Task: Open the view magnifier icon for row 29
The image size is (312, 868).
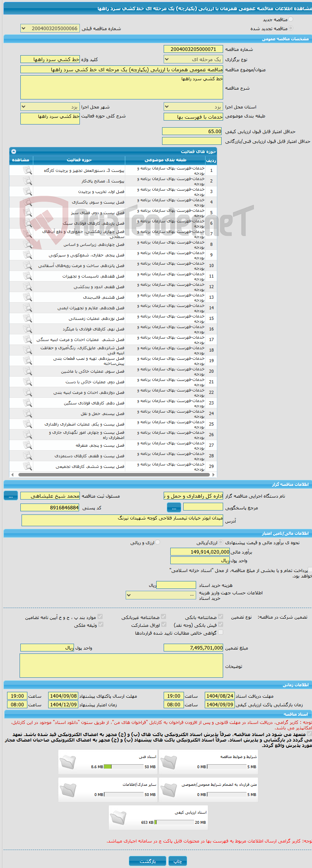Action: pos(27,466)
